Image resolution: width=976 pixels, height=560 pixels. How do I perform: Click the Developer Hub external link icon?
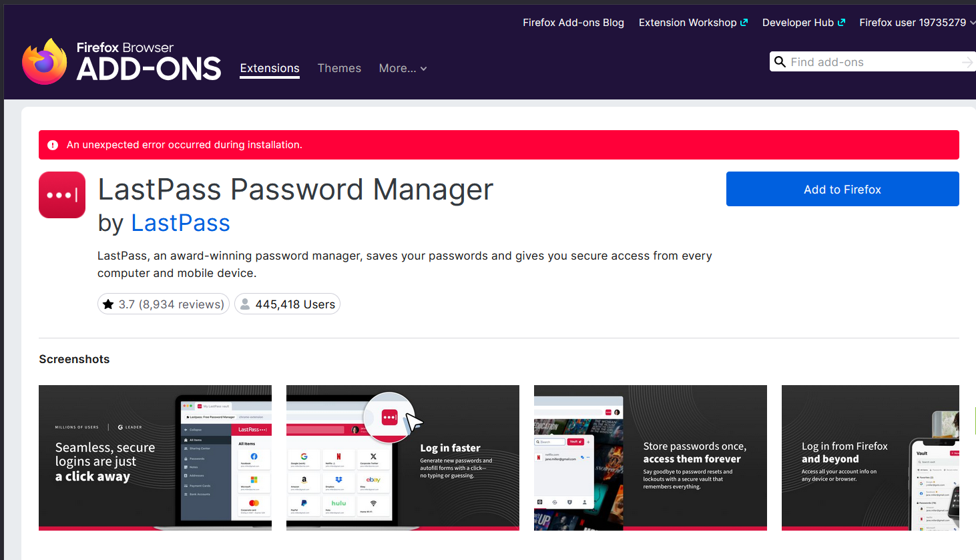click(x=841, y=23)
